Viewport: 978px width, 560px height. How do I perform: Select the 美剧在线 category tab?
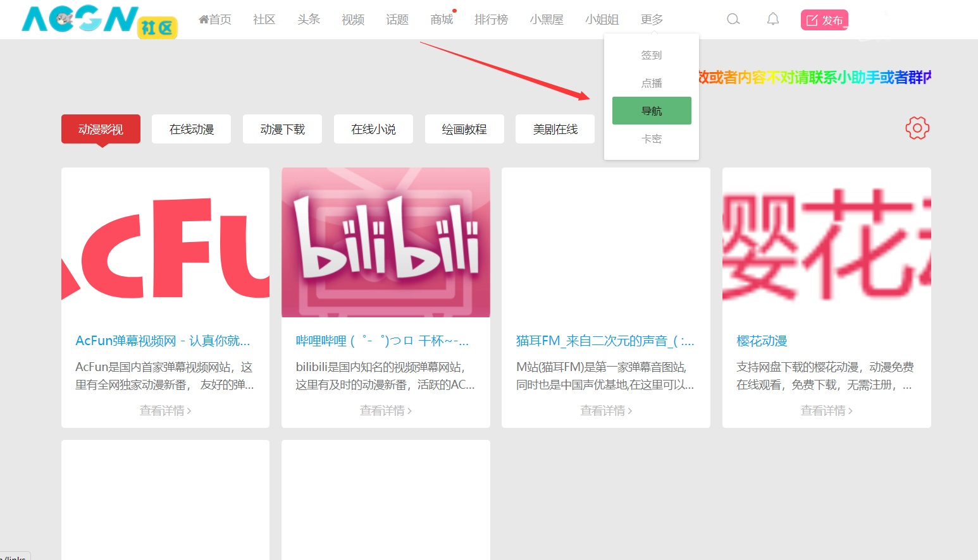point(555,129)
